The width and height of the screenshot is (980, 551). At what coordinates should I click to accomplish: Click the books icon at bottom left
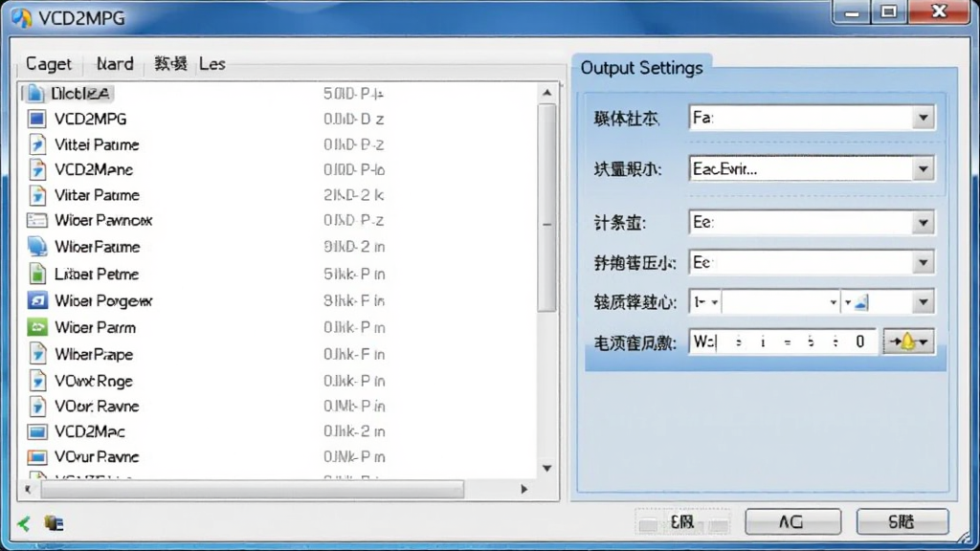coord(54,523)
